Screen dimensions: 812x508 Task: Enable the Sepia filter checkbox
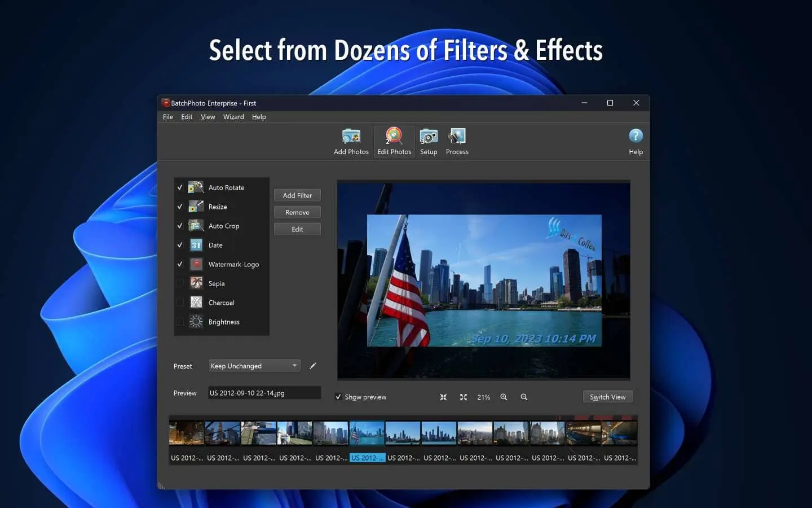point(180,283)
